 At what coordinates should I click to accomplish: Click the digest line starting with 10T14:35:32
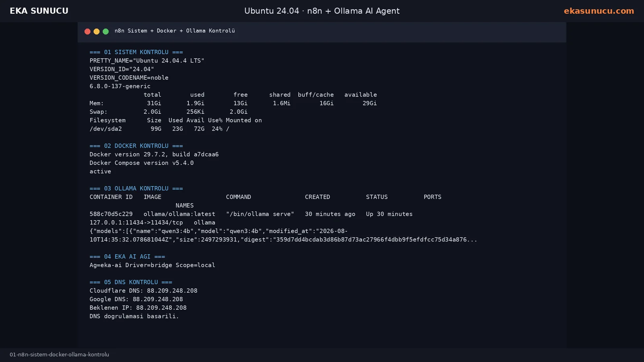(x=283, y=240)
